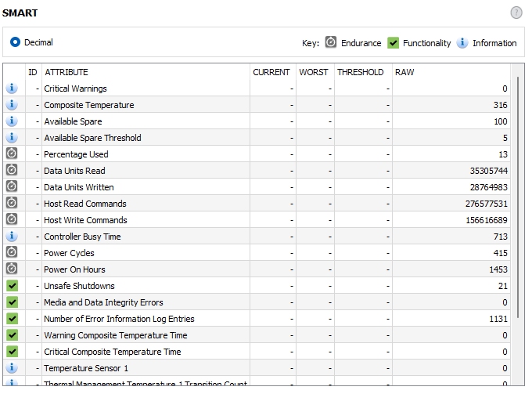Sort by the ATTRIBUTE column header
Image resolution: width=532 pixels, height=412 pixels.
pos(66,72)
